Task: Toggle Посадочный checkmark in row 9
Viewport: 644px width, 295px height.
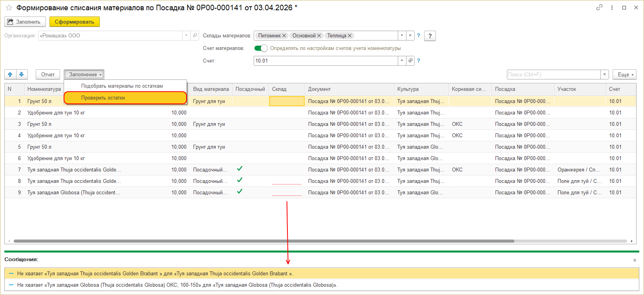Action: 240,192
